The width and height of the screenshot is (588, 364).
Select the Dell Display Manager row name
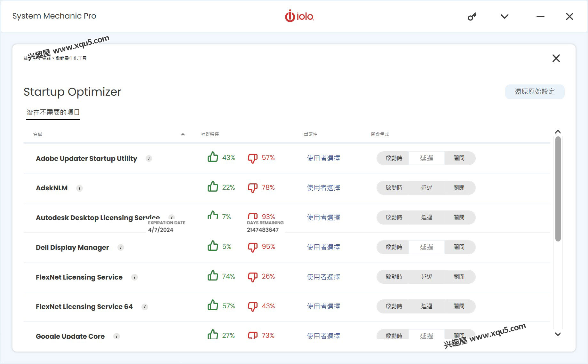[72, 248]
